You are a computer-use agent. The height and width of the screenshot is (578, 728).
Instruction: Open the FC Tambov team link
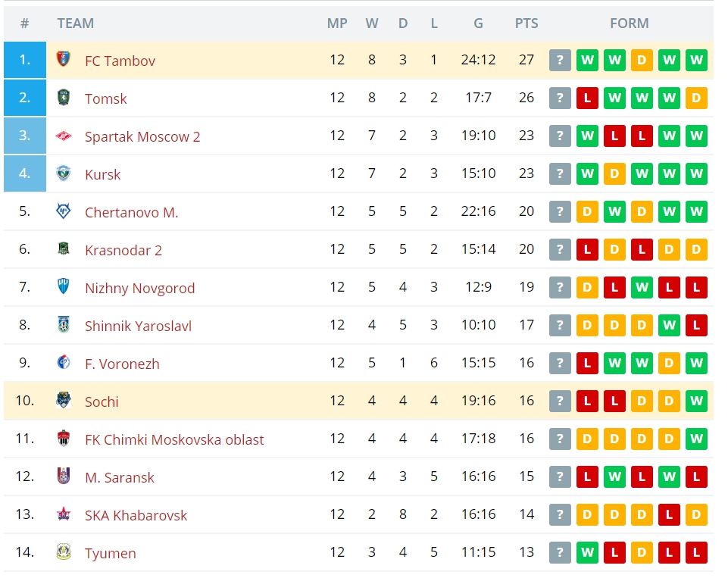click(x=120, y=61)
